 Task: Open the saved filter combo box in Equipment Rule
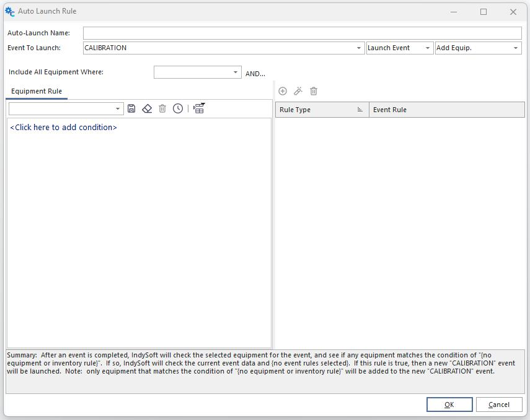[66, 109]
